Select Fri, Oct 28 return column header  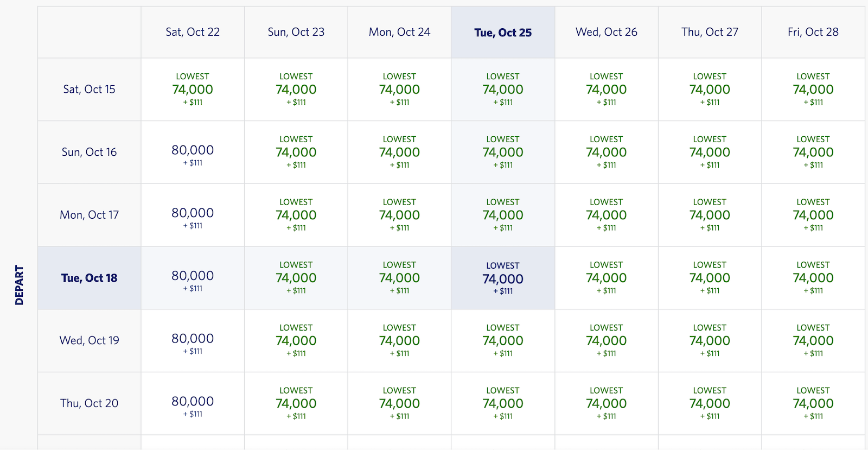813,33
